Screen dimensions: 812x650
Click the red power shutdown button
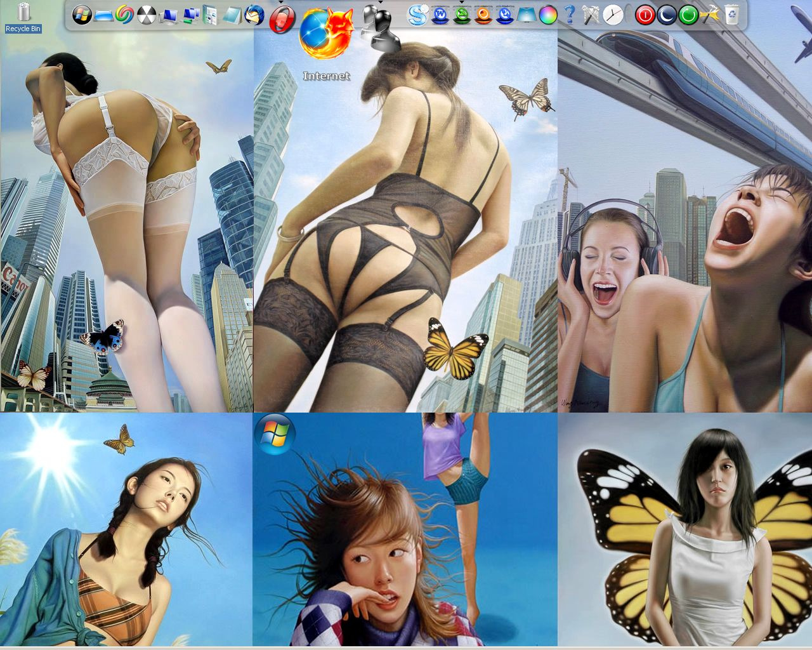tap(645, 15)
